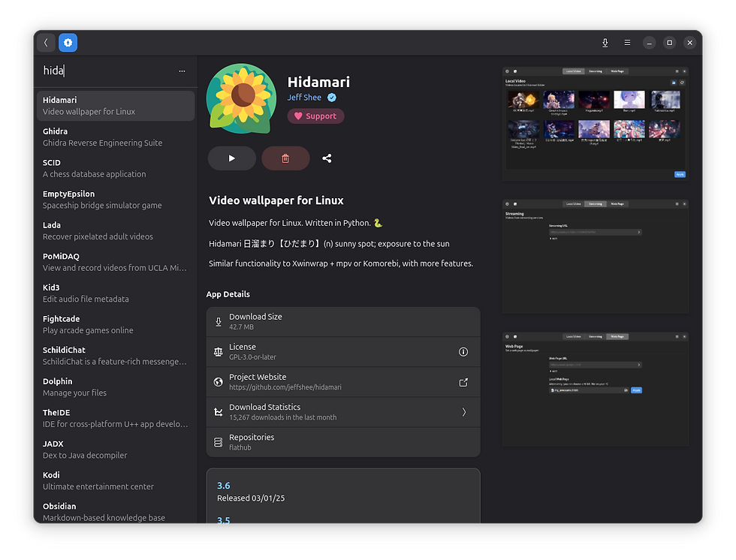736x560 pixels.
Task: Click the back arrow in the header
Action: pos(46,43)
